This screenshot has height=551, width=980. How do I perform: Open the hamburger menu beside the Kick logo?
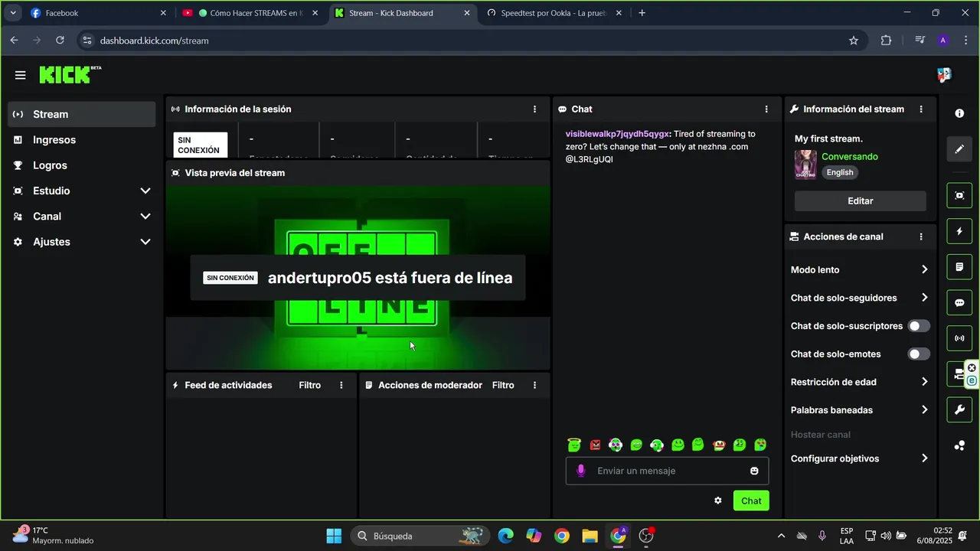coord(20,75)
